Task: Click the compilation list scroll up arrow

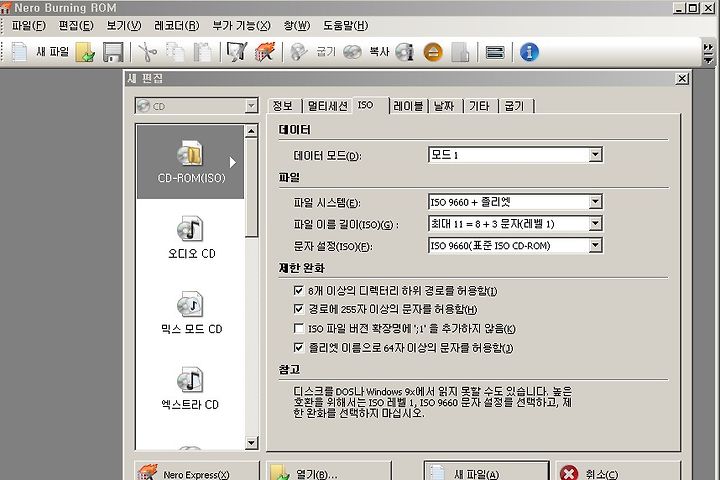Action: (251, 131)
